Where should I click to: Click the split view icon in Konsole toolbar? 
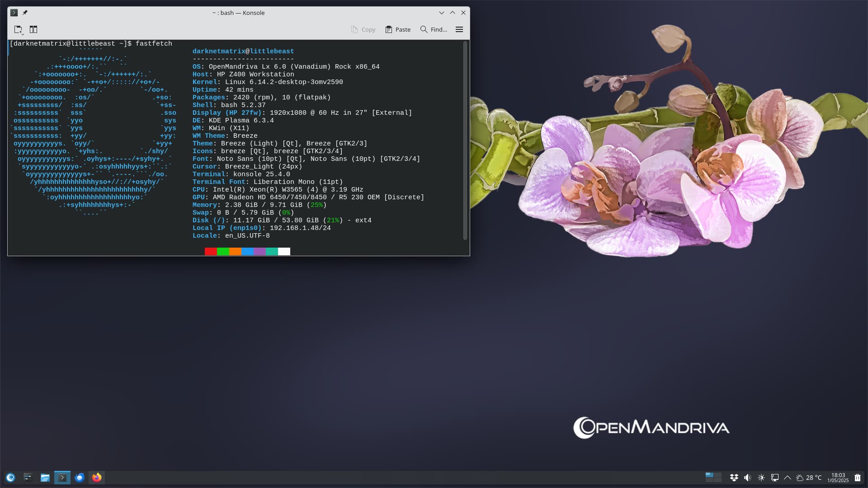point(33,29)
